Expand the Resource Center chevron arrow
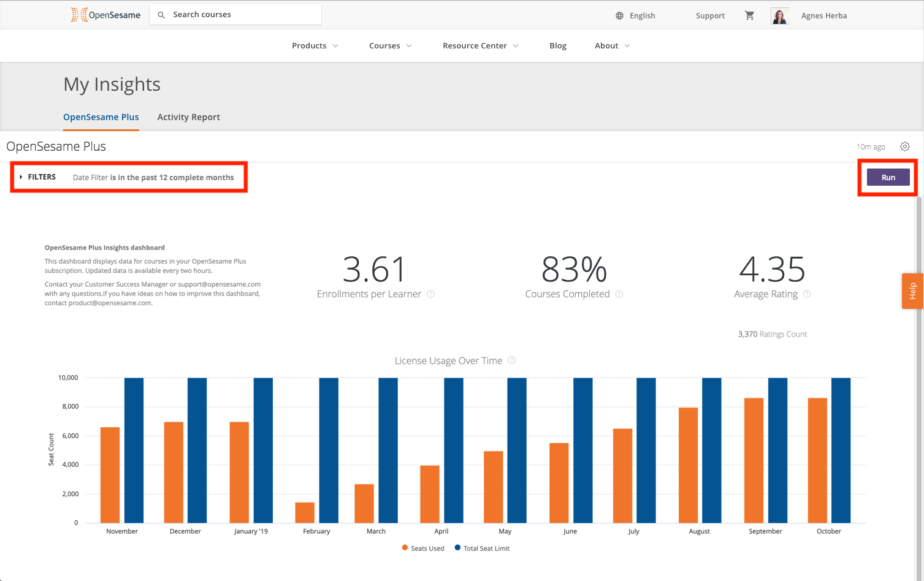This screenshot has height=581, width=924. coord(516,46)
